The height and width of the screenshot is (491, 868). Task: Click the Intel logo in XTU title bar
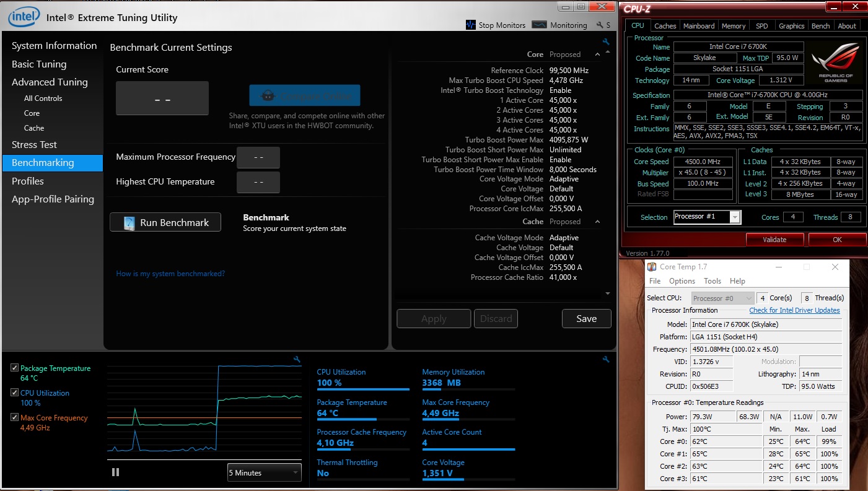pos(24,16)
